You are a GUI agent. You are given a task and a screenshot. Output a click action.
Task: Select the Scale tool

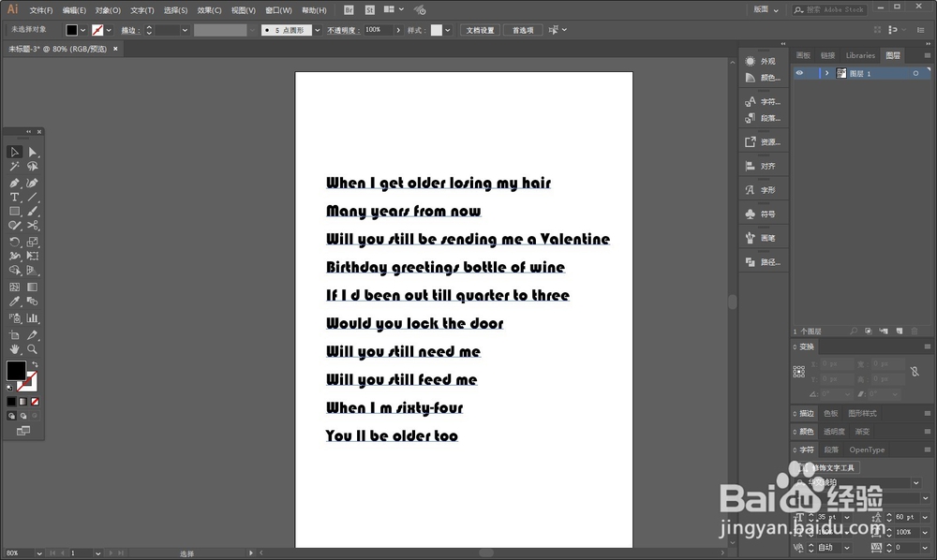coord(32,242)
